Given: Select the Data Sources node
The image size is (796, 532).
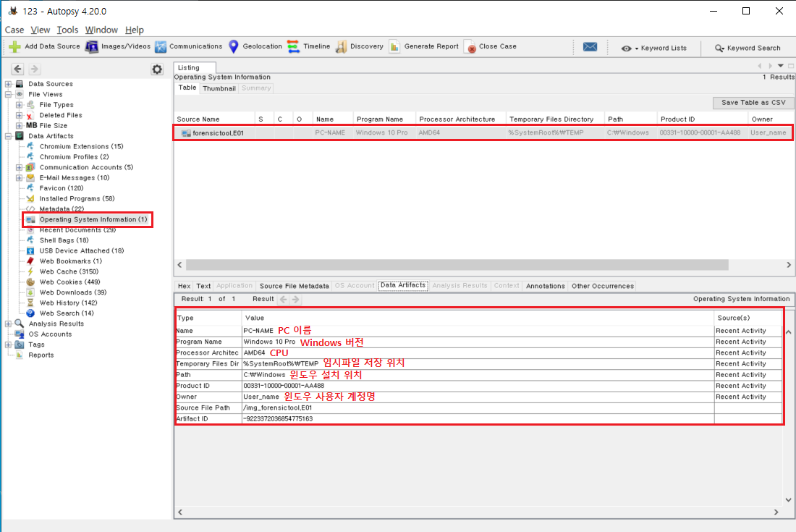Looking at the screenshot, I should click(x=50, y=84).
